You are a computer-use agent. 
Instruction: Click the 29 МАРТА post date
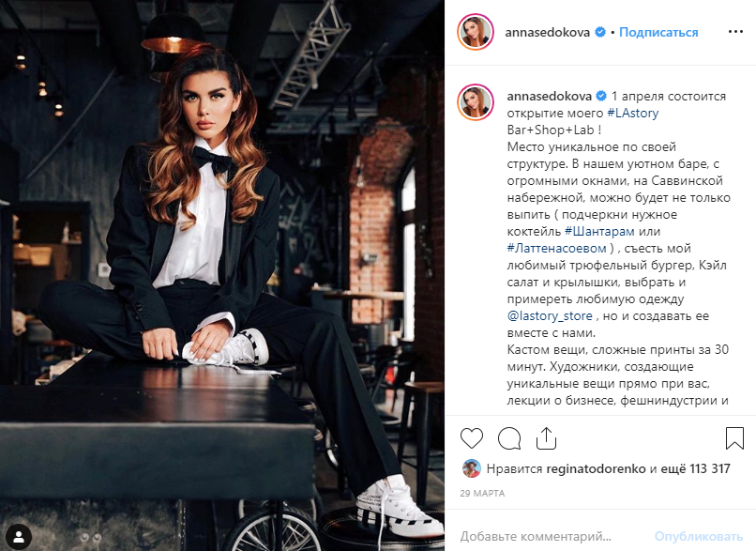tap(482, 493)
